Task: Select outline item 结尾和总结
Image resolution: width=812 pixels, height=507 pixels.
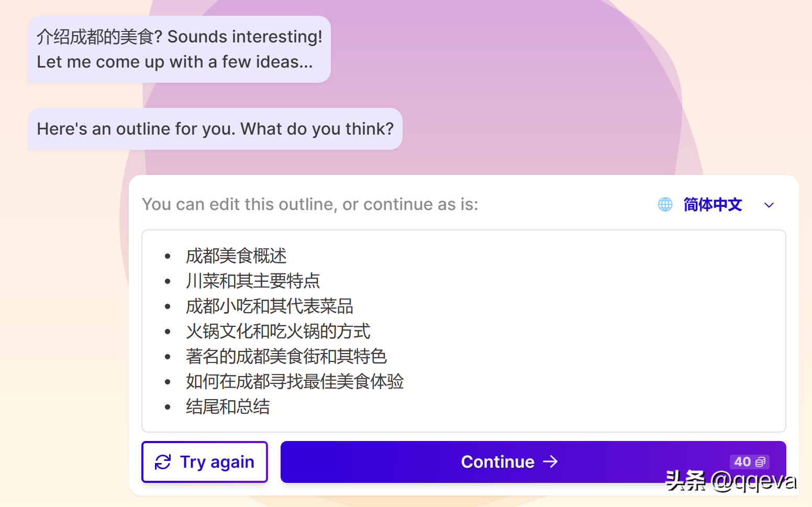Action: point(228,406)
